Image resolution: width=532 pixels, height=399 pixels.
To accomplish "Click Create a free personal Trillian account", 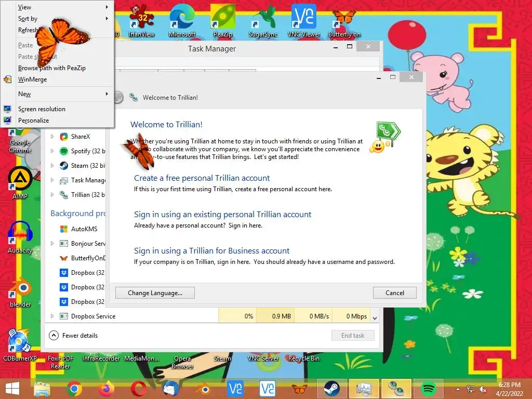I will click(x=202, y=178).
